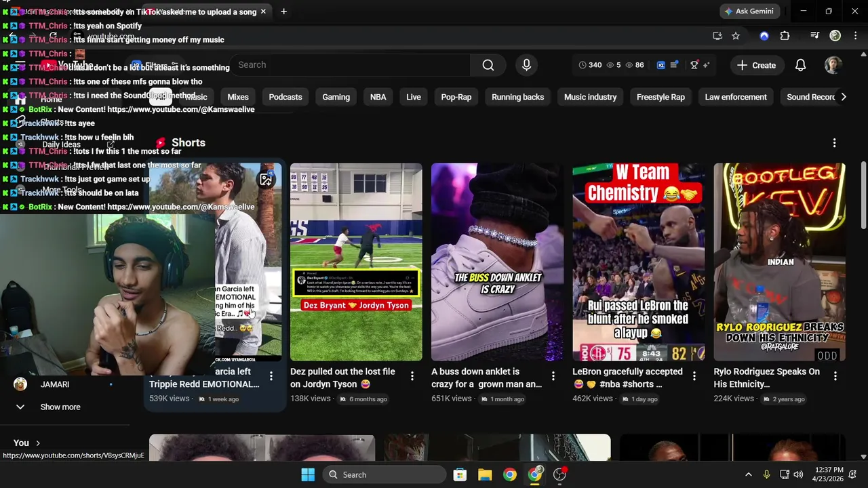Open the trophy icon with red dot
This screenshot has width=868, height=488.
click(x=694, y=65)
